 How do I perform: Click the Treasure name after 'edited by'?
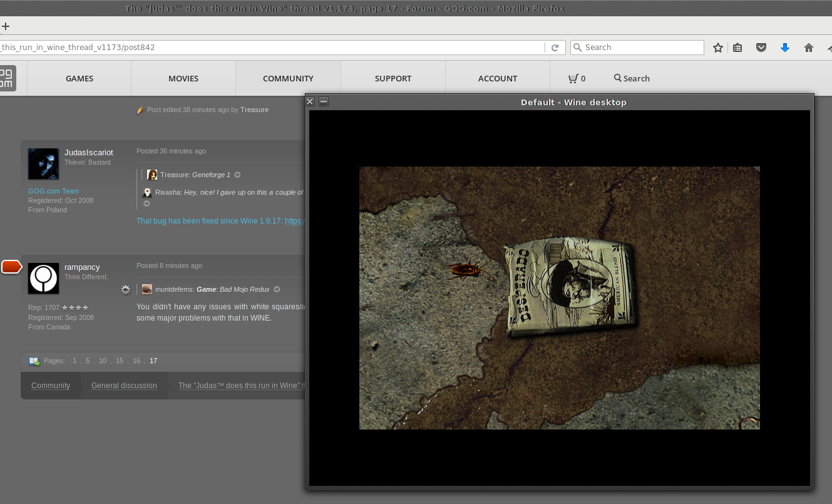254,110
